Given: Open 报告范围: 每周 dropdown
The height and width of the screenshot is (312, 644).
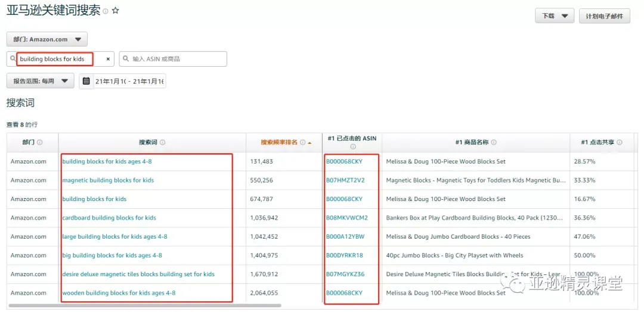Looking at the screenshot, I should (41, 81).
